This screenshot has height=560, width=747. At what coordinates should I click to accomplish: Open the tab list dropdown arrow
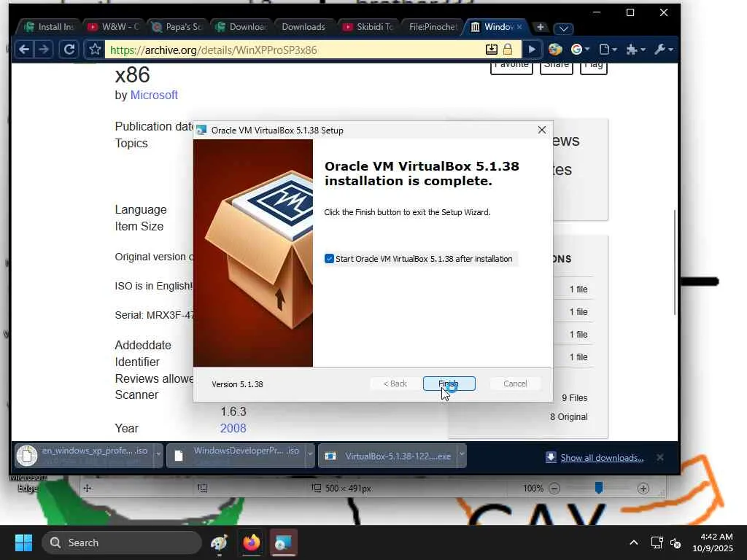(564, 28)
